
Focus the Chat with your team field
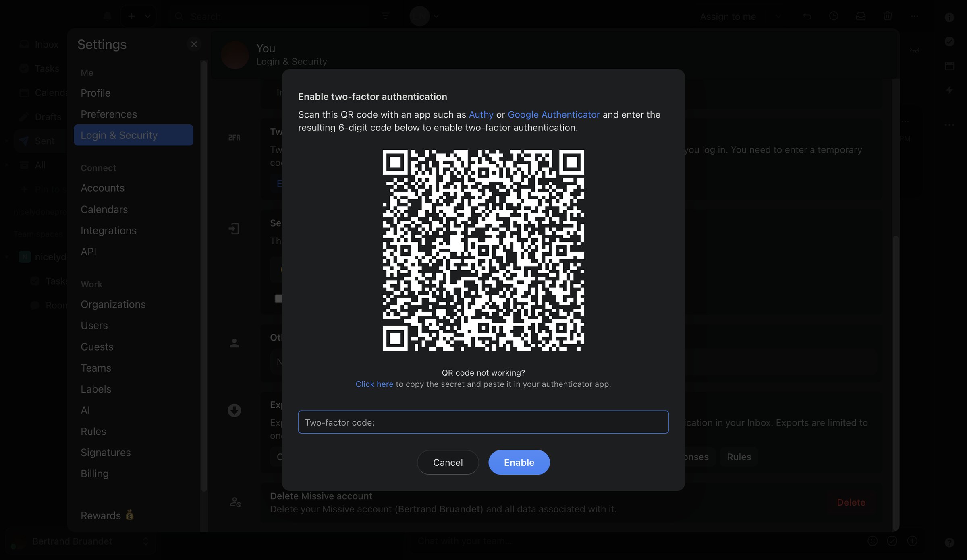637,541
